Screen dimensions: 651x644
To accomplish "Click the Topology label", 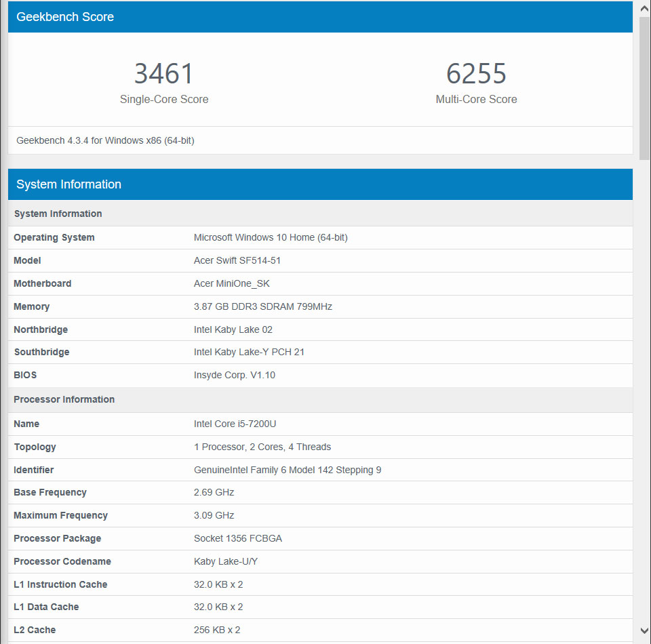I will [x=35, y=447].
